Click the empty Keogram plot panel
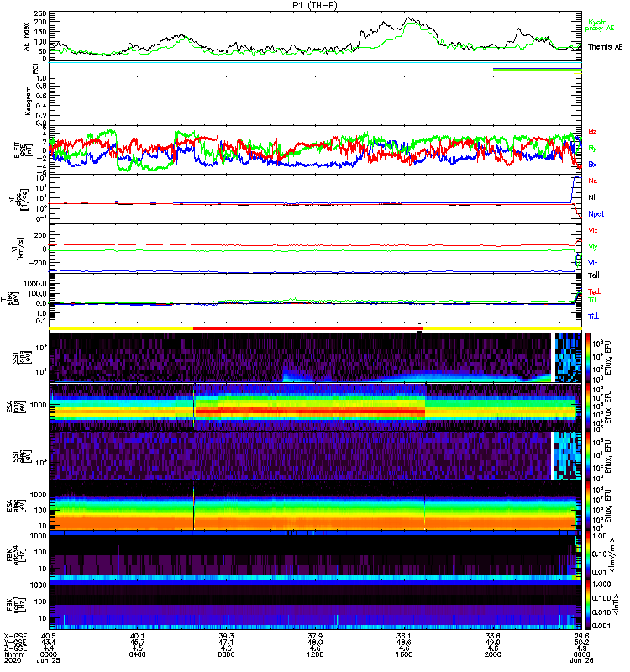 tap(316, 101)
